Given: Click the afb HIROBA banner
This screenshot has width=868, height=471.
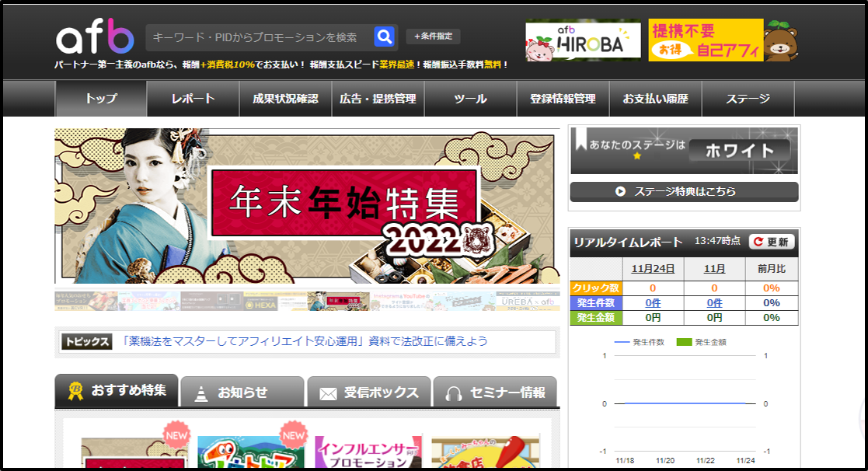Looking at the screenshot, I should 583,40.
